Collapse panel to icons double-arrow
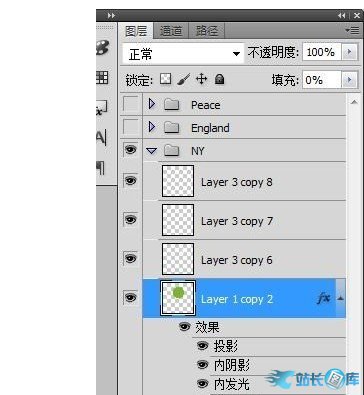Screen dimensions: 364x395 point(342,15)
